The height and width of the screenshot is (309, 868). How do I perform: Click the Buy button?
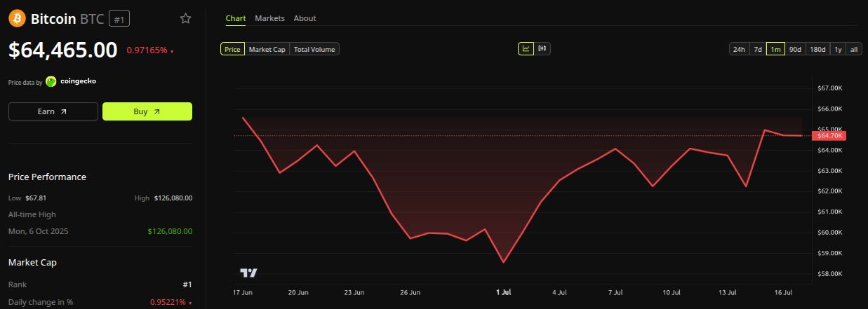147,111
